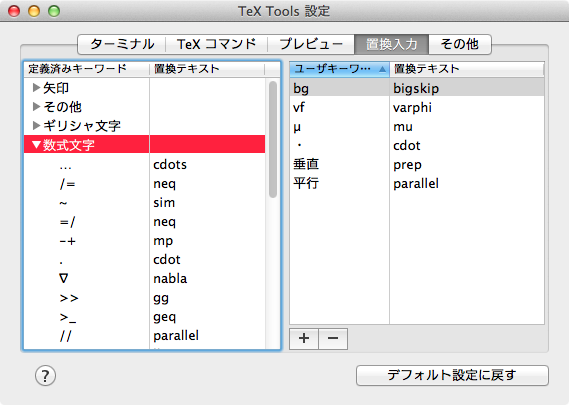
Task: Collapse the 数式文字 category
Action: coord(36,145)
